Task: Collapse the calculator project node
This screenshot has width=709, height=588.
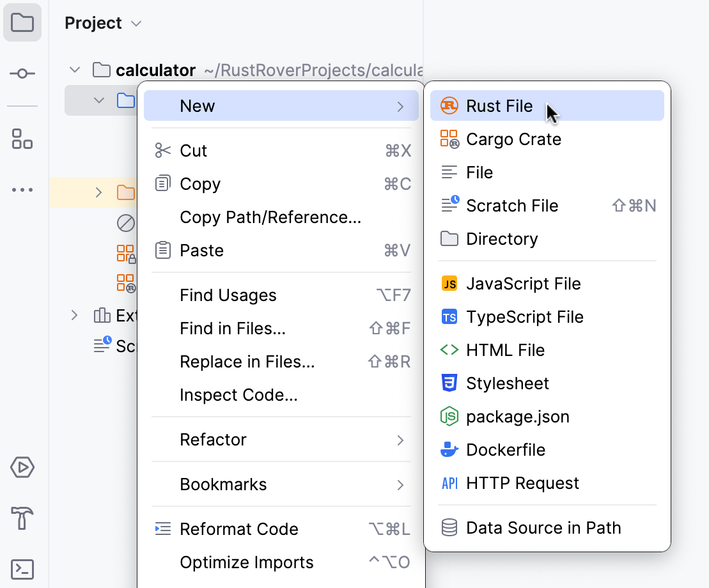Action: coord(75,70)
